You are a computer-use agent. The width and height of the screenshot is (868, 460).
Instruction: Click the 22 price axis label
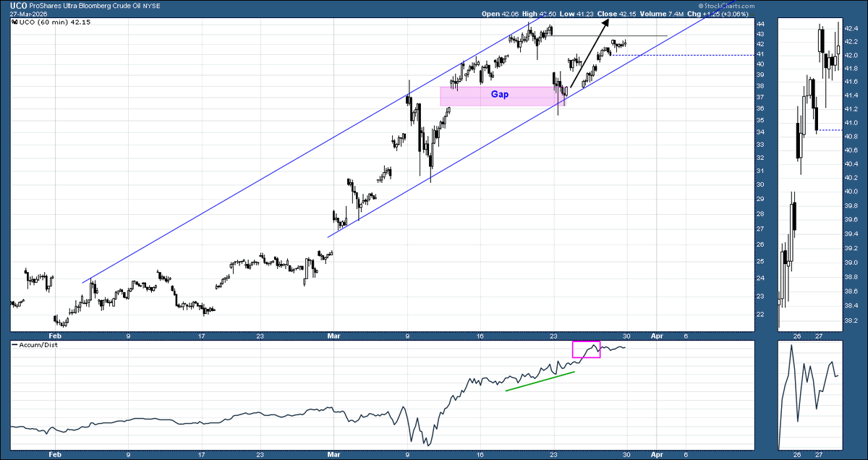tap(759, 315)
